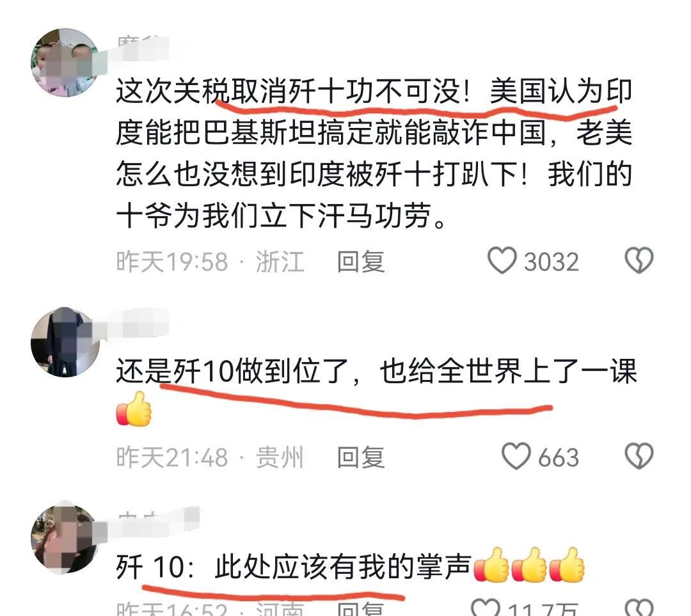691x616 pixels.
Task: Reply to the comment posted at 21:48
Action: tap(360, 457)
